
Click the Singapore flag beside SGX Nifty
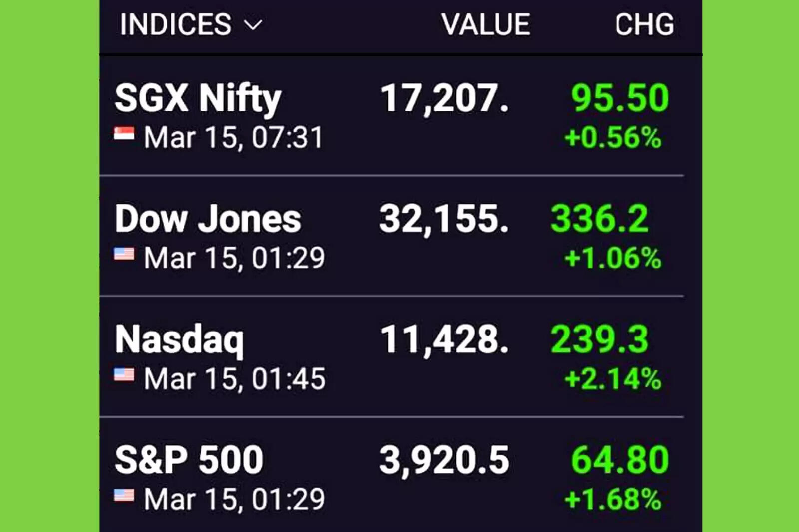pos(124,134)
